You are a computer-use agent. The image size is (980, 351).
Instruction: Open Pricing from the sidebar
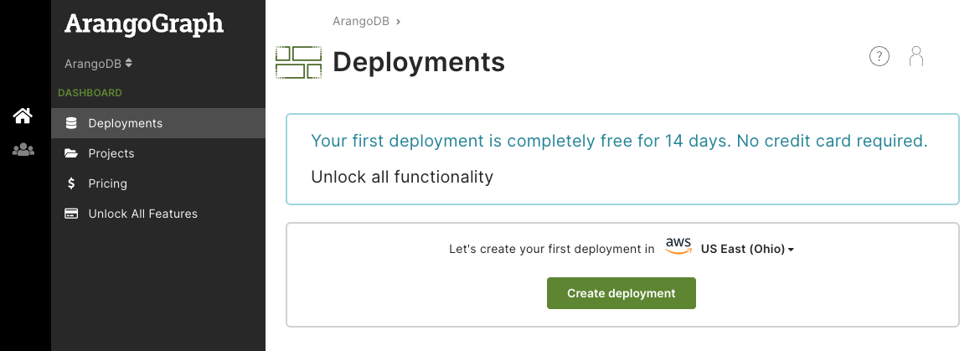(x=158, y=183)
